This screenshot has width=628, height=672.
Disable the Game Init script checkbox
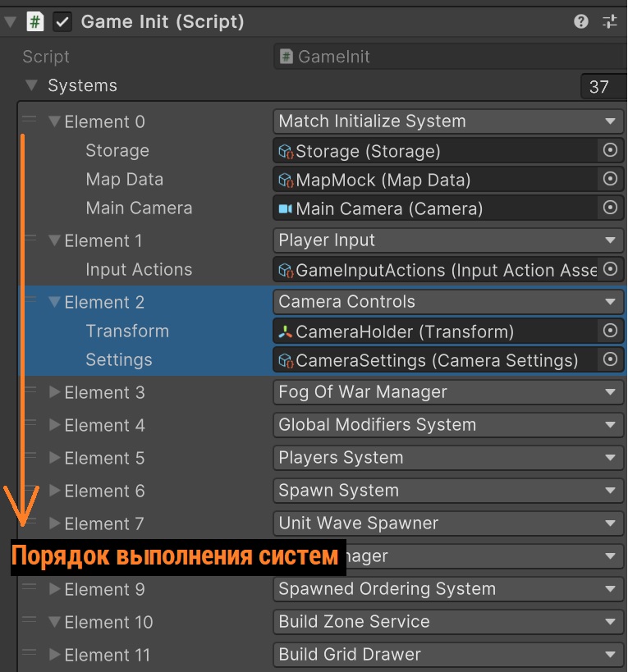[x=62, y=22]
